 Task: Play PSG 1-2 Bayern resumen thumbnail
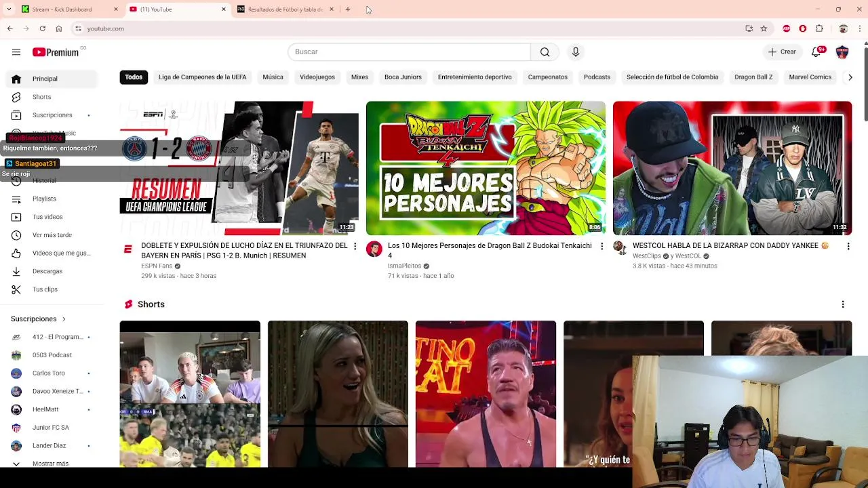click(x=239, y=168)
